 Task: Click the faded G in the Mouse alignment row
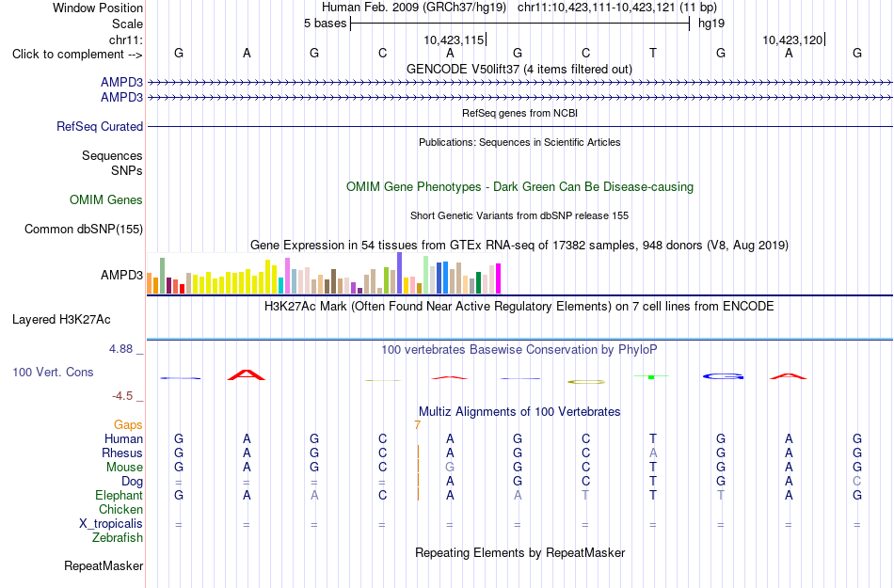click(450, 468)
